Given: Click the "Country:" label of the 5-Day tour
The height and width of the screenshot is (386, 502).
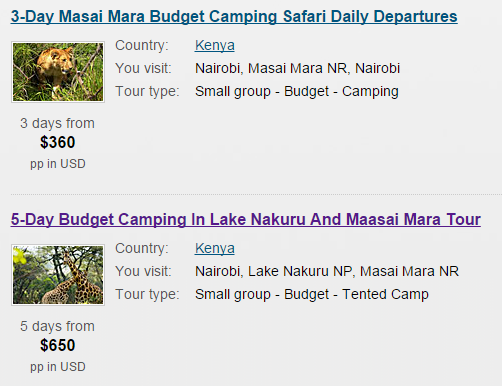Looking at the screenshot, I should click(x=142, y=248).
